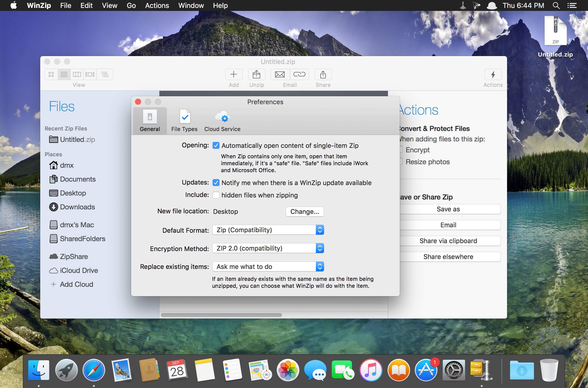Switch to File Types preferences tab
Viewport: 588px width, 388px height.
pos(184,121)
